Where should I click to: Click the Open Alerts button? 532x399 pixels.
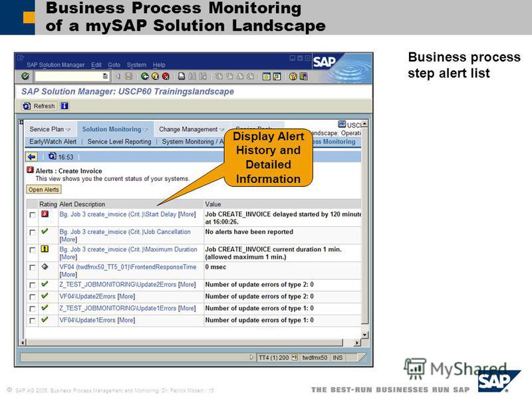click(44, 190)
